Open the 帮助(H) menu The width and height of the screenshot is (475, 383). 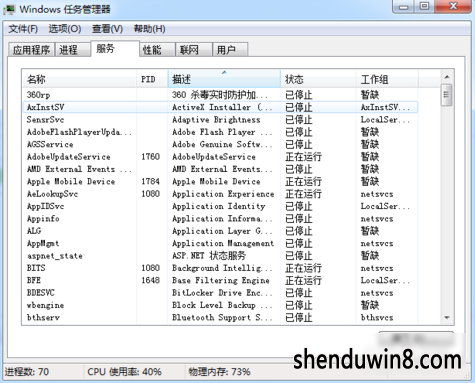tap(150, 29)
